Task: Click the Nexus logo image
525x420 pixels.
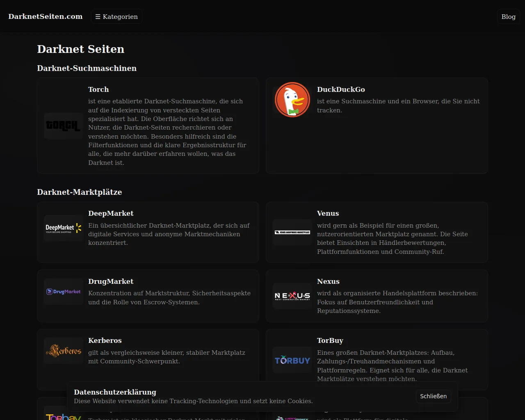Action: tap(292, 296)
